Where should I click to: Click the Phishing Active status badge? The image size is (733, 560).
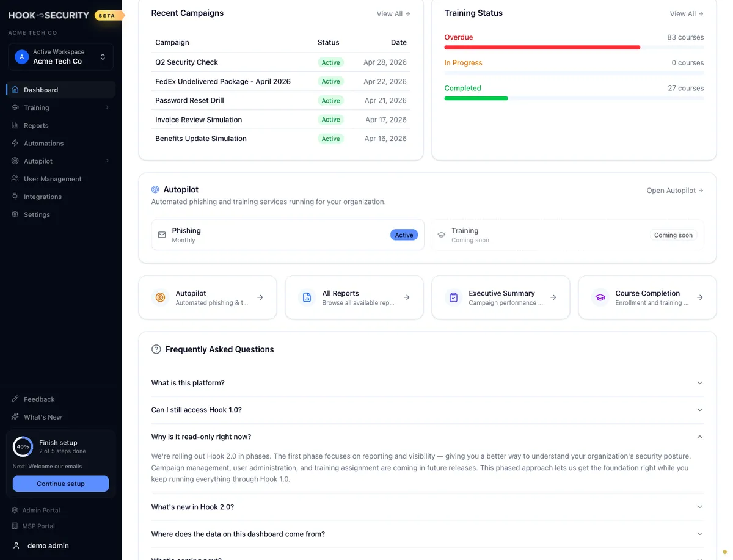(x=404, y=235)
